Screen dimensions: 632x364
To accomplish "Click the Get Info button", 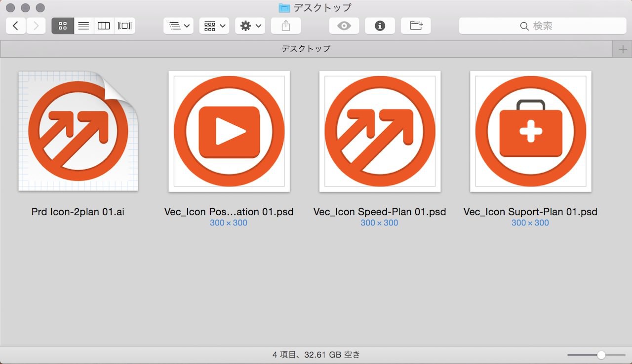I will pyautogui.click(x=380, y=26).
